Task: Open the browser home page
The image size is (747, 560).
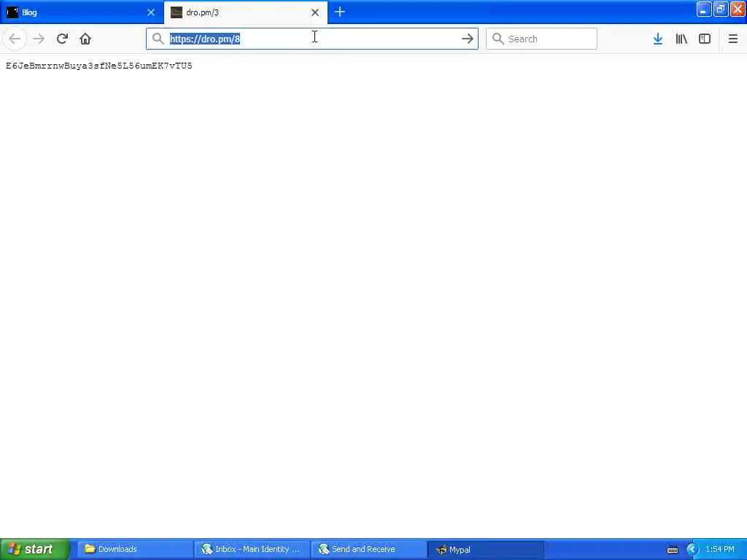Action: pyautogui.click(x=85, y=39)
